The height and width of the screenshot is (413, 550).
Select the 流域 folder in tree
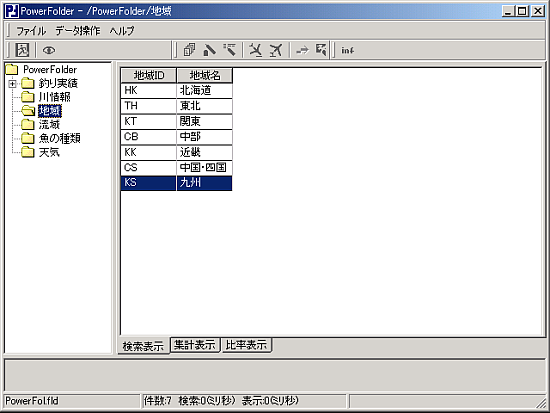pos(49,125)
